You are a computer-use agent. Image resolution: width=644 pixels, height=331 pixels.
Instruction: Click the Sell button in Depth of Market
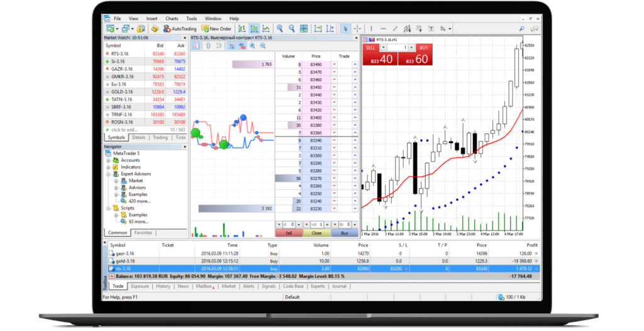289,233
